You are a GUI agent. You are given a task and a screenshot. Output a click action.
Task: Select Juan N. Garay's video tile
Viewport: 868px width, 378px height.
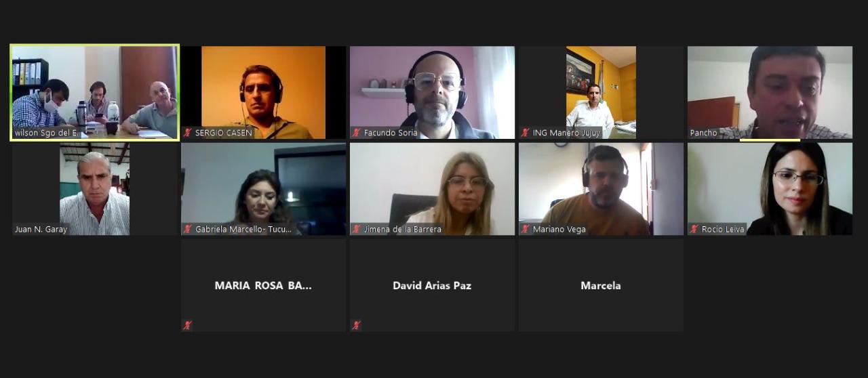(x=94, y=189)
